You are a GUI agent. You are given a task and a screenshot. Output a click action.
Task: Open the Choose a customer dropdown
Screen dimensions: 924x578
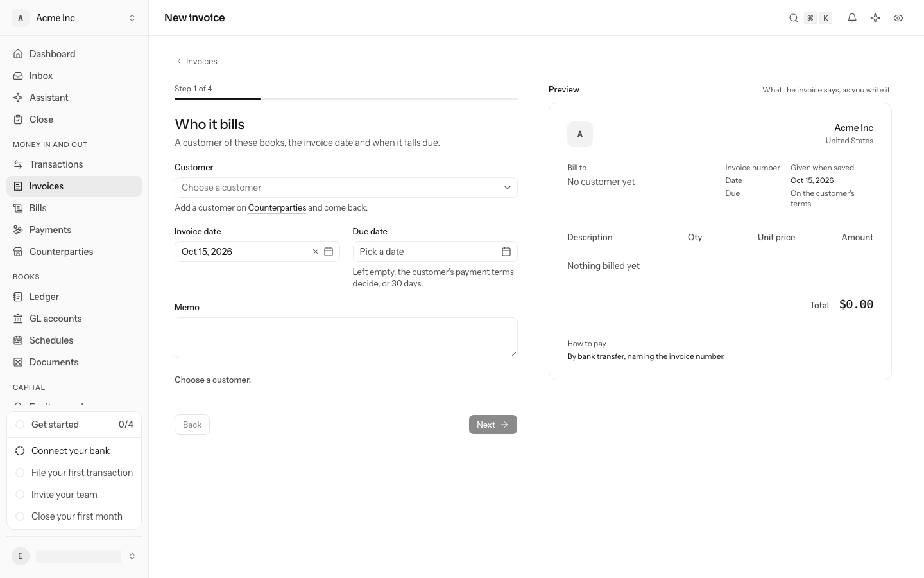pos(346,188)
